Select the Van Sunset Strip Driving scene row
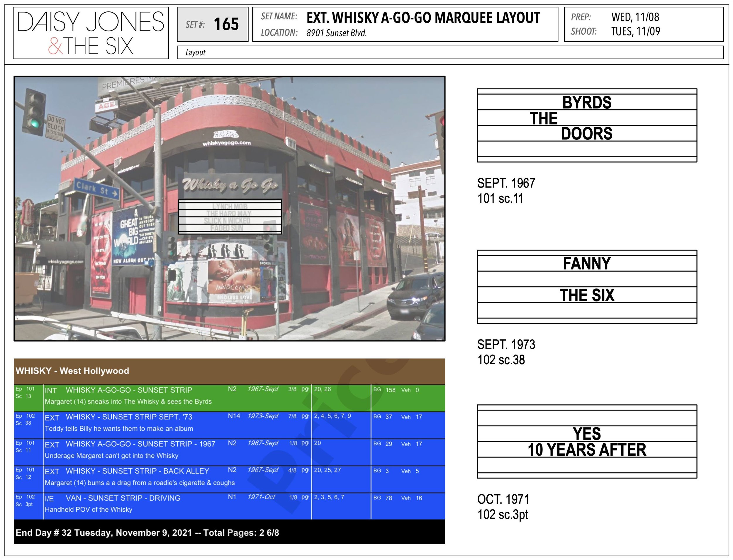 point(229,506)
